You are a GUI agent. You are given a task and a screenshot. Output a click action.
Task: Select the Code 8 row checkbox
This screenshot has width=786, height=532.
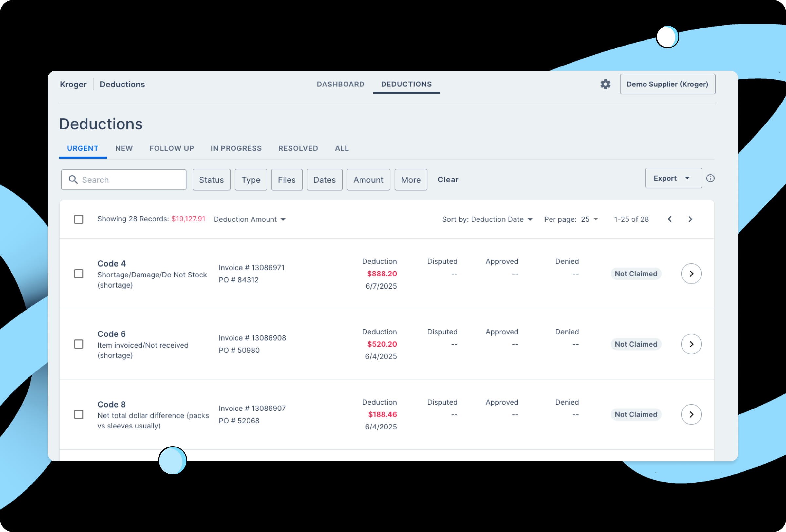79,414
